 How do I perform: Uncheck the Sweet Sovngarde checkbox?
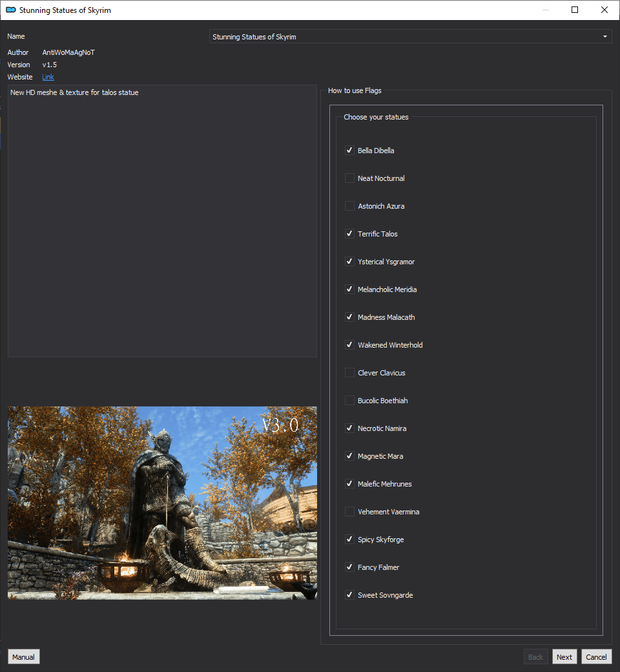click(x=349, y=595)
